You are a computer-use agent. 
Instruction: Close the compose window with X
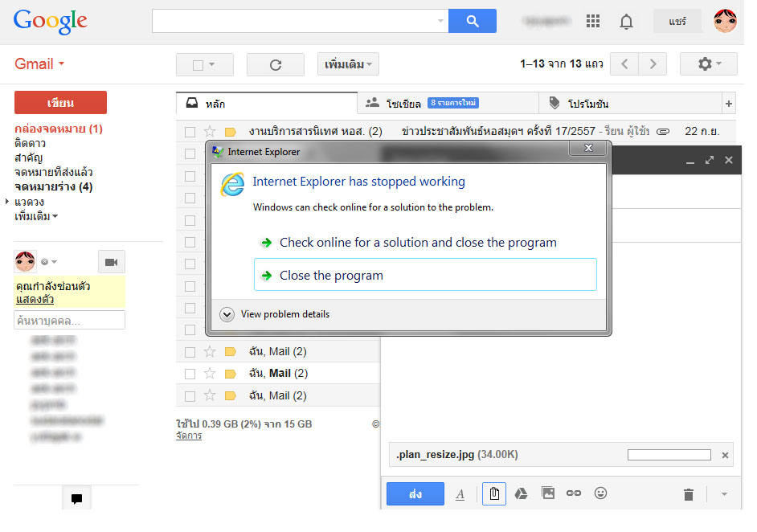(729, 160)
